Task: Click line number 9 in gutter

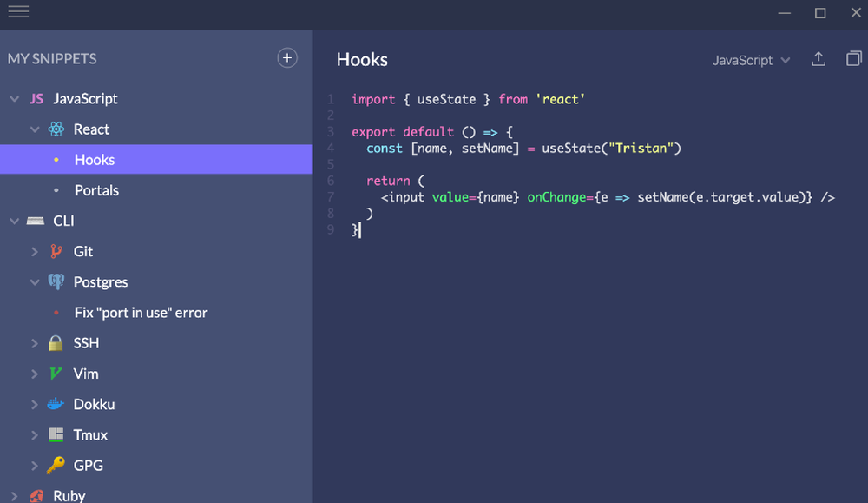Action: [x=331, y=229]
